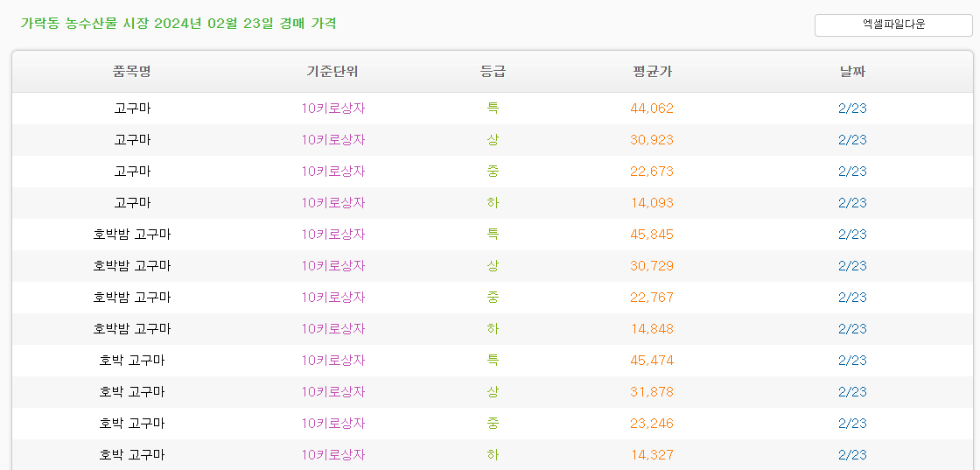
Task: Select the 평균가 column header
Action: [x=652, y=71]
